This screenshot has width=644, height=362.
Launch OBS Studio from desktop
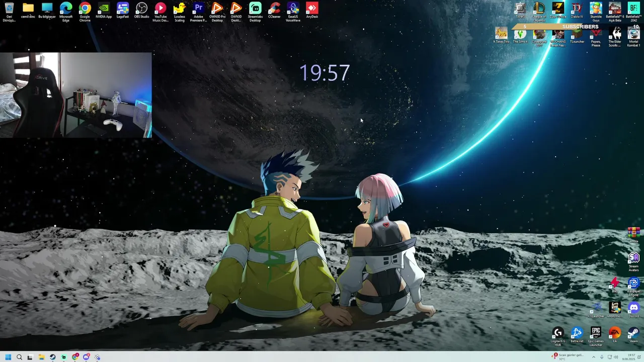tap(141, 11)
